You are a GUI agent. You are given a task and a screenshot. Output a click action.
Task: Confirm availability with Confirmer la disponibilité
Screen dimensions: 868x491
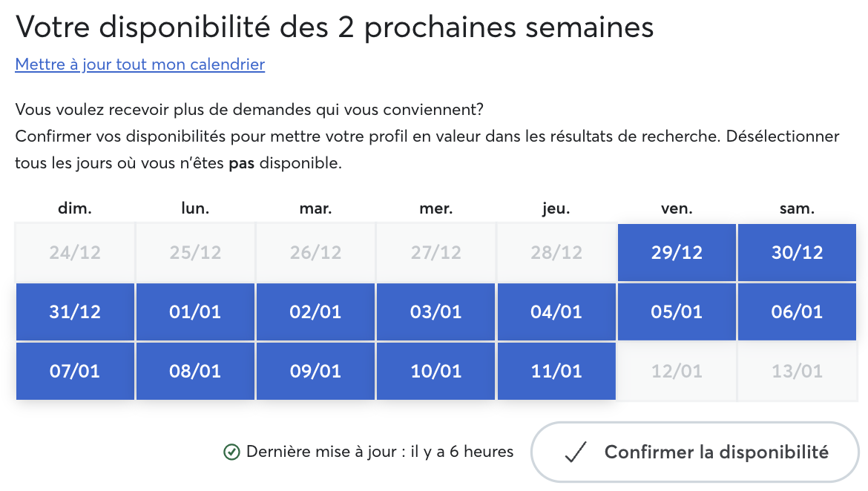pyautogui.click(x=694, y=452)
